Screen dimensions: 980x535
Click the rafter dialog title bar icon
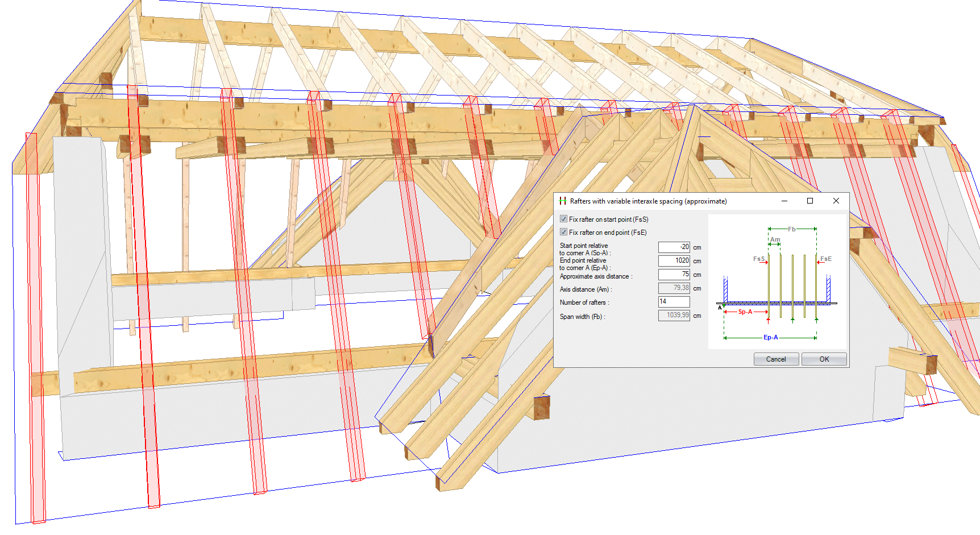(563, 201)
